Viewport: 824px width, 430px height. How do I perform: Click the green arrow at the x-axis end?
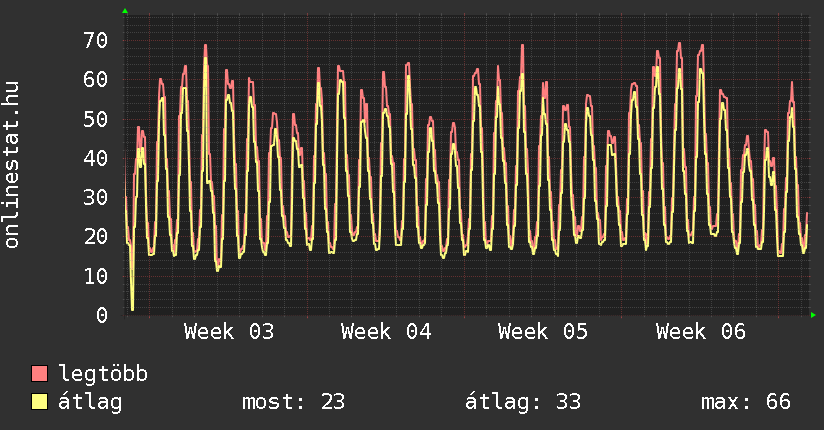814,315
